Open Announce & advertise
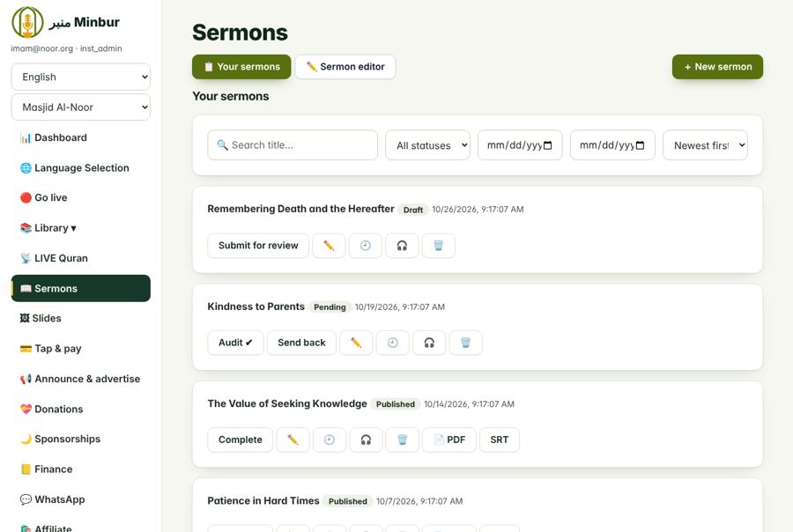The image size is (793, 532). (x=81, y=379)
